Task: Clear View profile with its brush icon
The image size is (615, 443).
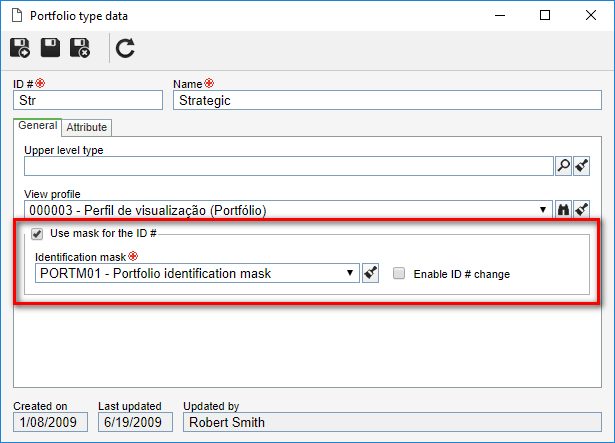Action: [582, 209]
